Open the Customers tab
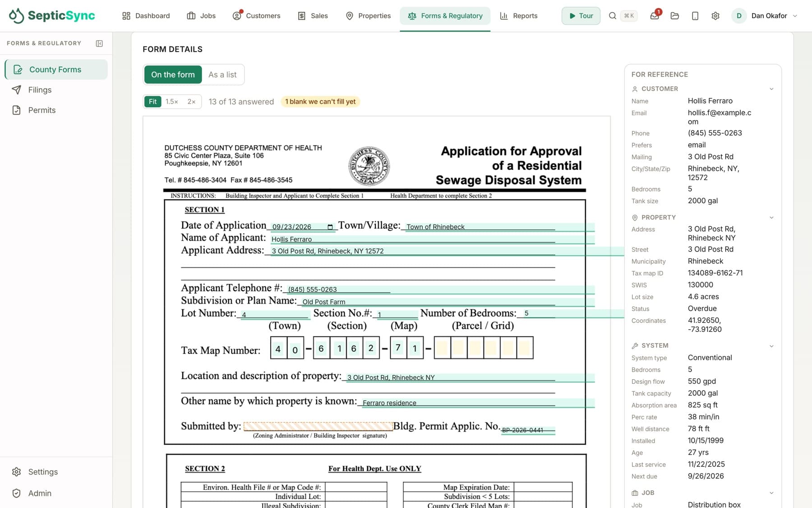This screenshot has height=508, width=812. tap(256, 16)
